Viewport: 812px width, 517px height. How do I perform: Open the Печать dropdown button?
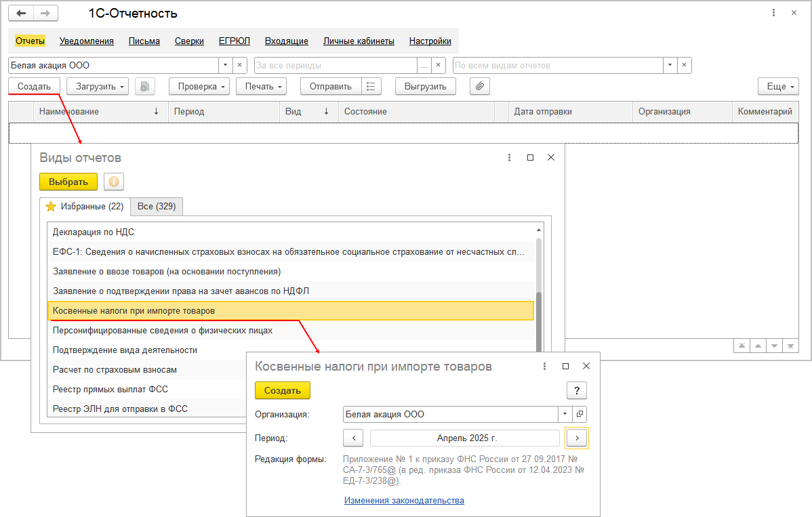click(262, 87)
